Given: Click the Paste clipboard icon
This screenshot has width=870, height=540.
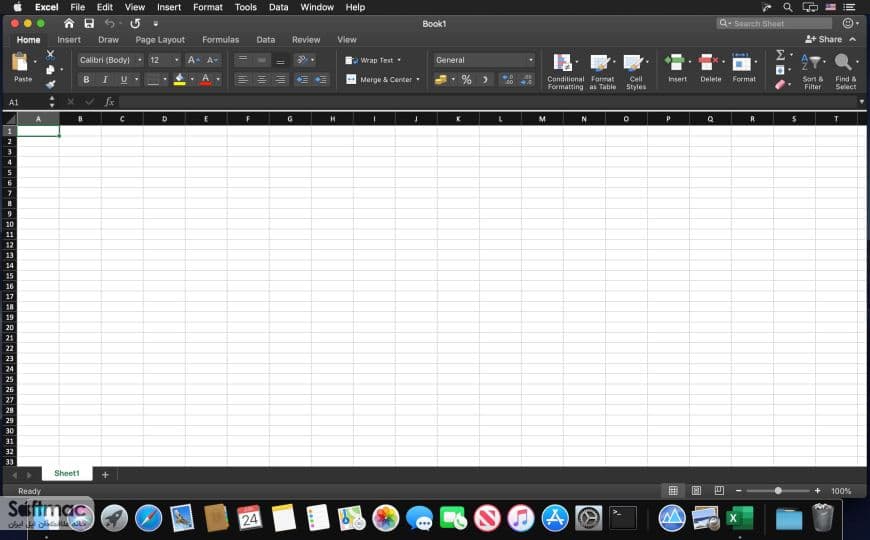Looking at the screenshot, I should coord(20,62).
